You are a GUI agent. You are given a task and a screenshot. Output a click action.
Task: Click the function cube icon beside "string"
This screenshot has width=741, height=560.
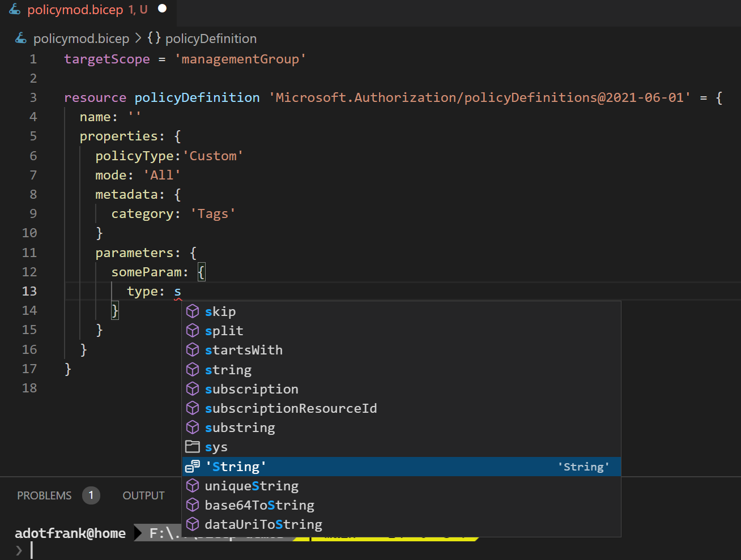coord(193,369)
